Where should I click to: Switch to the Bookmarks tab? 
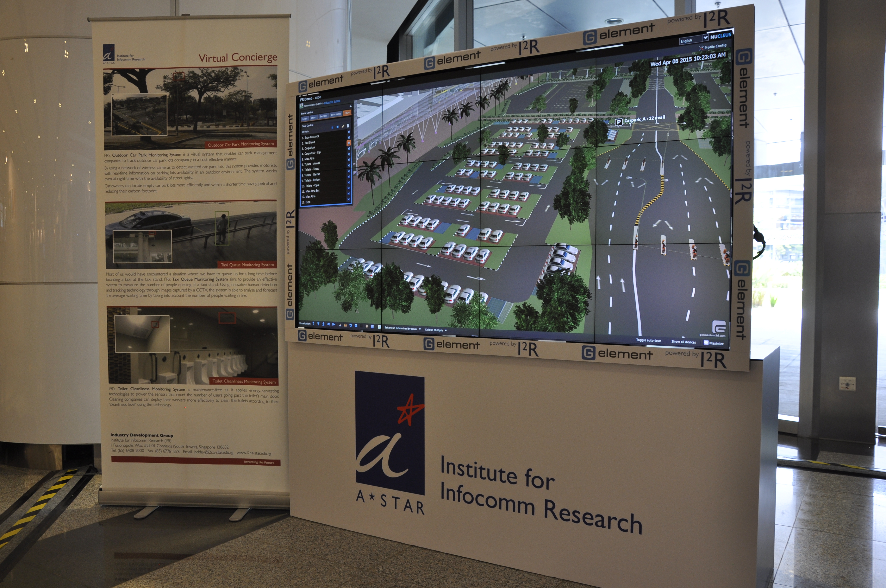[x=336, y=114]
